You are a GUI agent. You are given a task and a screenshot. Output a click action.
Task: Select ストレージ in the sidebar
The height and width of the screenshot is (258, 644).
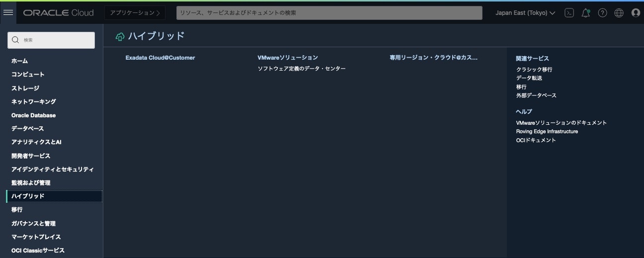(x=25, y=88)
